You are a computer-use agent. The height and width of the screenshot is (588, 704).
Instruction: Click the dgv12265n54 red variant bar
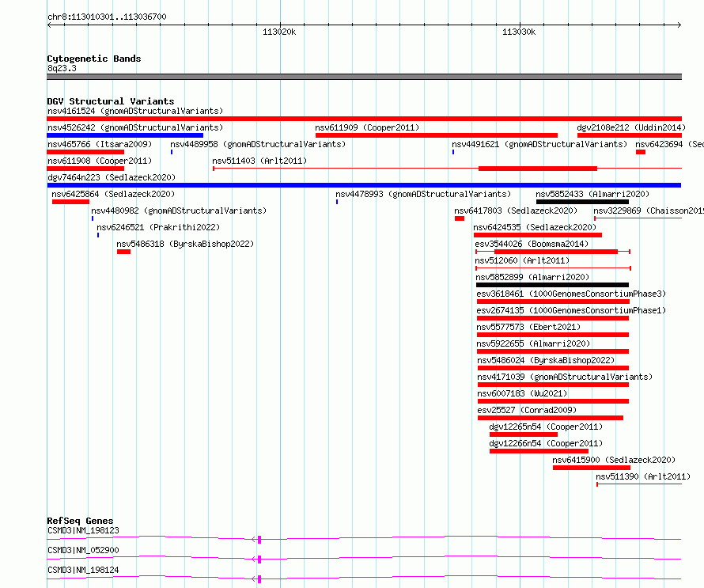click(524, 434)
